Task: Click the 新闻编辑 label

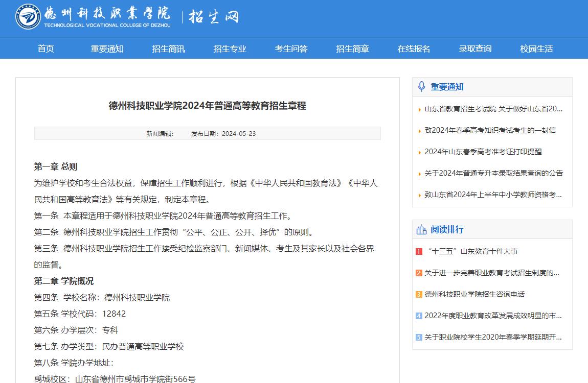Action: (x=160, y=134)
